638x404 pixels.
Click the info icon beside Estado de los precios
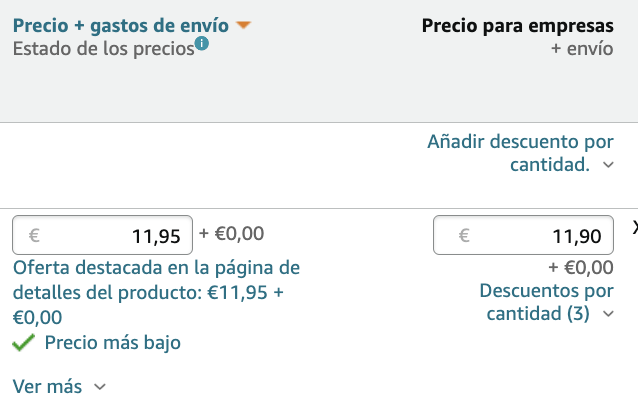(x=201, y=43)
